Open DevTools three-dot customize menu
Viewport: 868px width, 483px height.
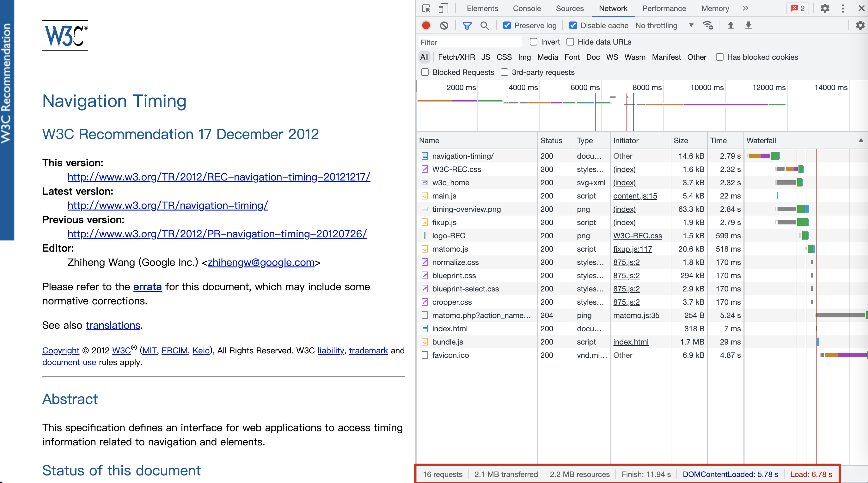843,9
